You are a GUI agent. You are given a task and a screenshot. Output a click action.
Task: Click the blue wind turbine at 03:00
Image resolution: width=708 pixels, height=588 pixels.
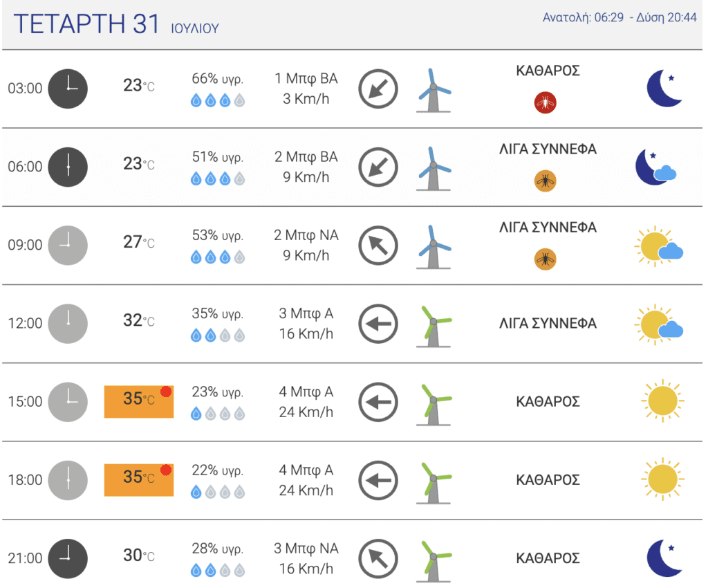click(x=434, y=91)
